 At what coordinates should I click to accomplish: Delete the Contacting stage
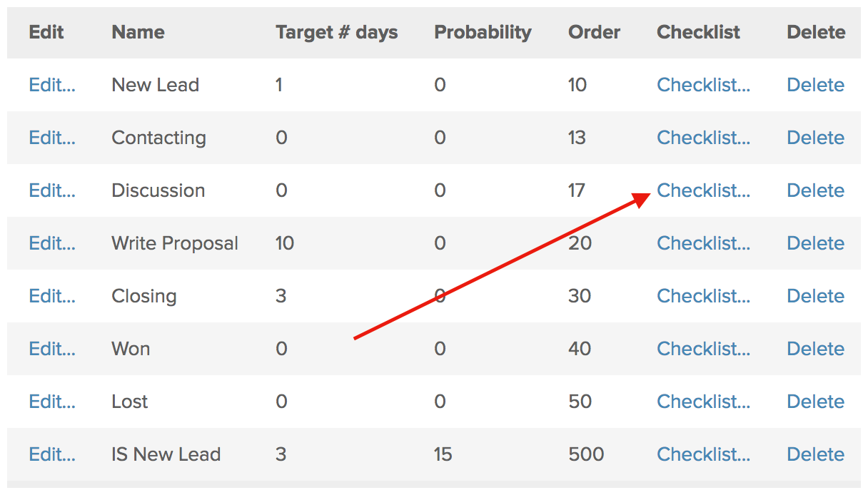click(x=815, y=138)
